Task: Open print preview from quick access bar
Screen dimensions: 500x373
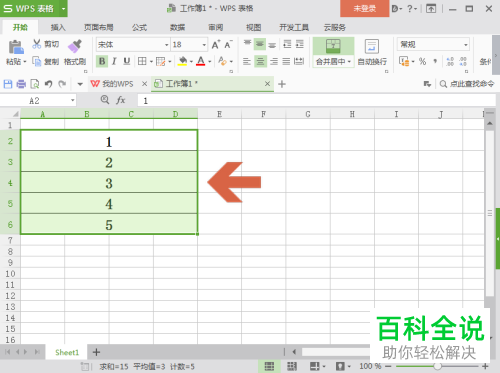Action: 35,84
